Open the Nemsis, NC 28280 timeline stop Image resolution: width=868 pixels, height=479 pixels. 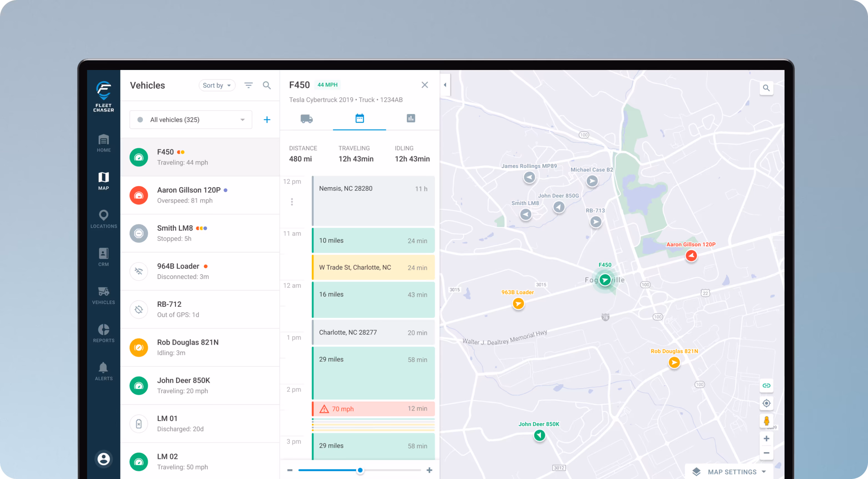click(x=373, y=201)
